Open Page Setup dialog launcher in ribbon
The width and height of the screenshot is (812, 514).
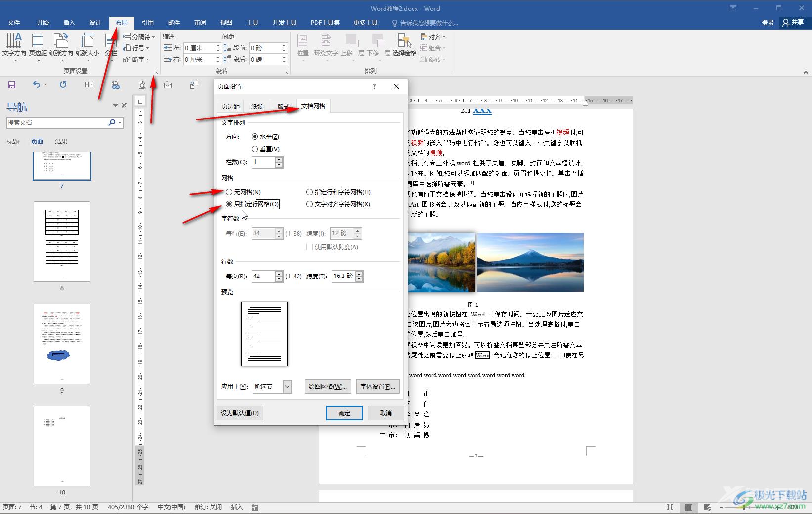(x=156, y=72)
